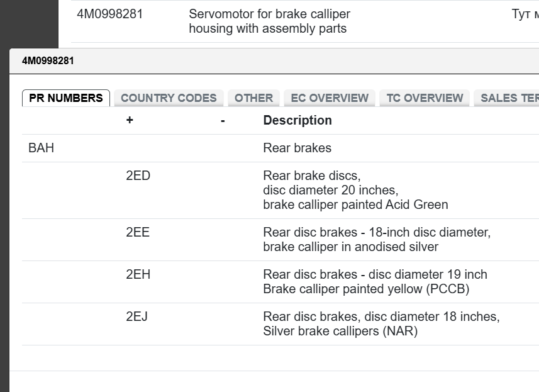The width and height of the screenshot is (539, 392).
Task: Open the SALES tab at the right edge
Action: pyautogui.click(x=508, y=98)
